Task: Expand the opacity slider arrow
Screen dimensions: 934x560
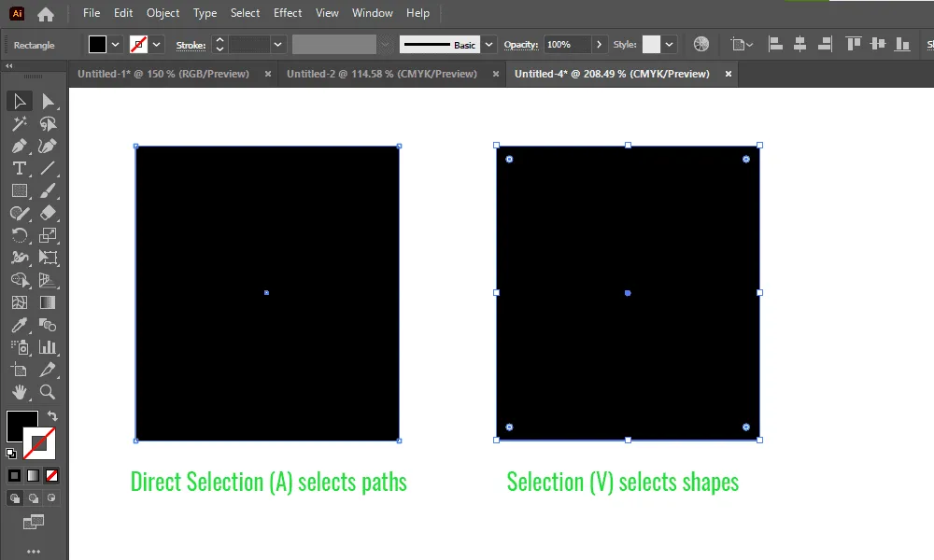Action: (x=599, y=45)
